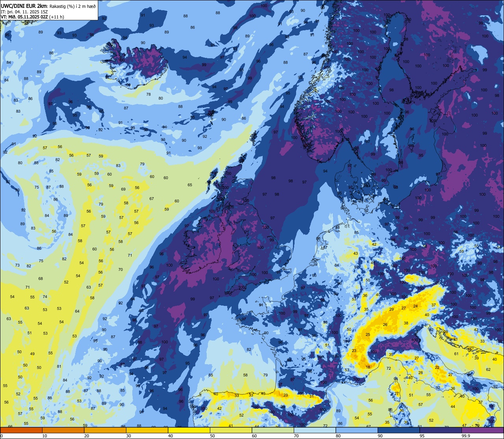Click the '18' humidity value on the map

367,367
